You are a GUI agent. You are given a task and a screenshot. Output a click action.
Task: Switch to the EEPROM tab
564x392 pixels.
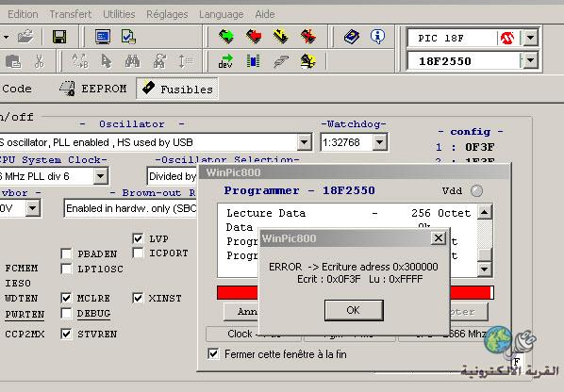pos(93,89)
